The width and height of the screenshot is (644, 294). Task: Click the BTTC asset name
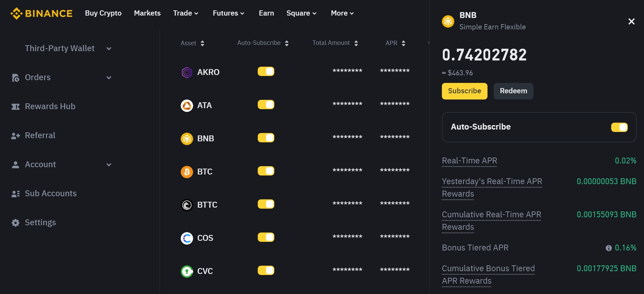[207, 205]
